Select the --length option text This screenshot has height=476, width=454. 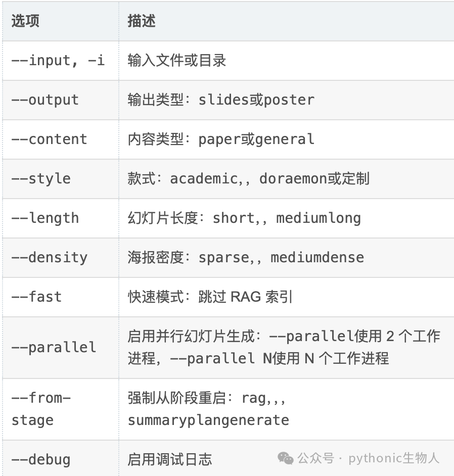click(45, 218)
